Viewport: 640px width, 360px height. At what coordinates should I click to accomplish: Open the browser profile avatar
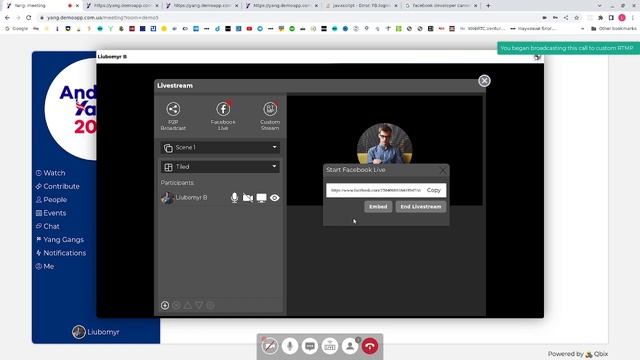click(x=622, y=18)
